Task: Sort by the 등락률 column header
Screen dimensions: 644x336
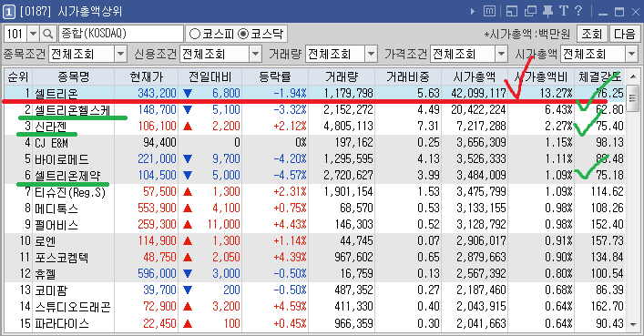Action: click(x=275, y=76)
